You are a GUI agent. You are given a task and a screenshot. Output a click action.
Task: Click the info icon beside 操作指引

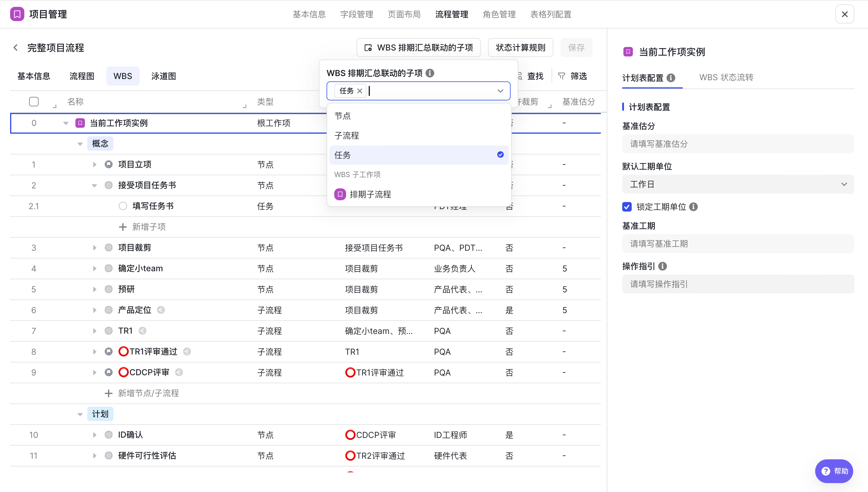point(662,266)
